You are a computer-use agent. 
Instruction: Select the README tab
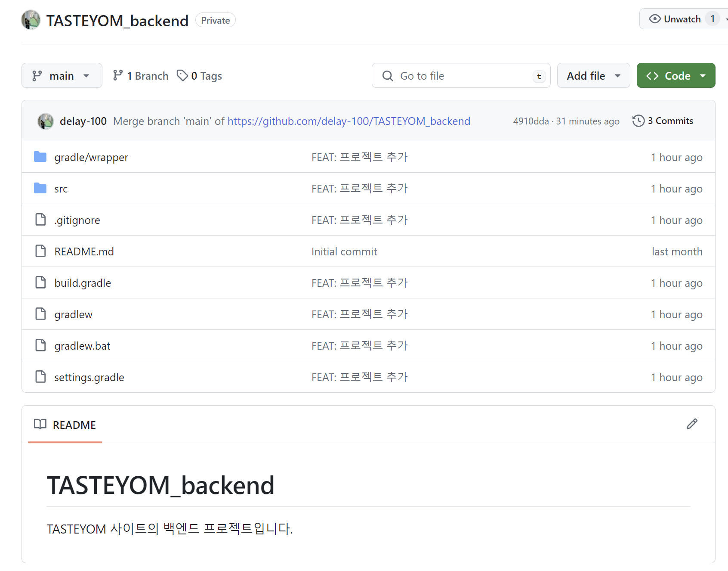(x=65, y=425)
